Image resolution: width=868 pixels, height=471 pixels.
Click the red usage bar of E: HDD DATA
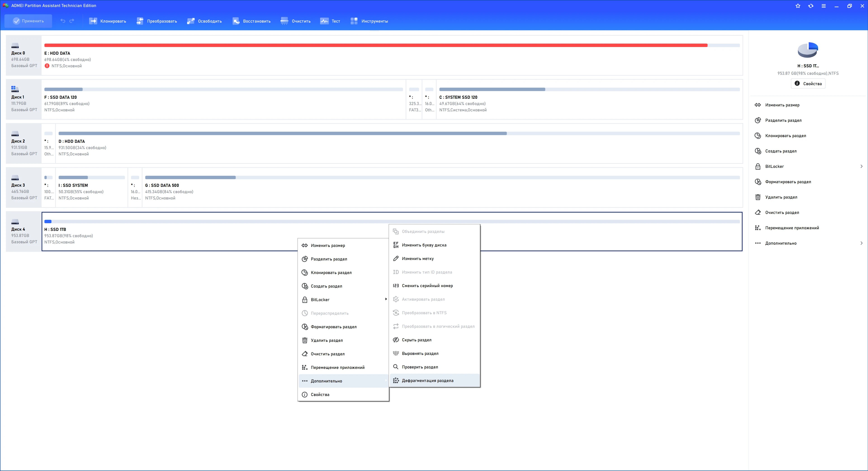click(x=376, y=45)
